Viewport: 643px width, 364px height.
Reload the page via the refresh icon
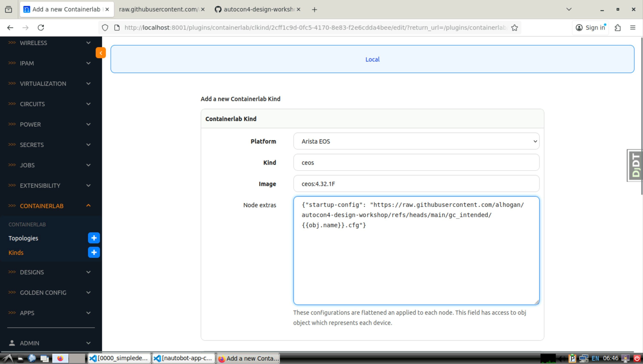coord(41,27)
